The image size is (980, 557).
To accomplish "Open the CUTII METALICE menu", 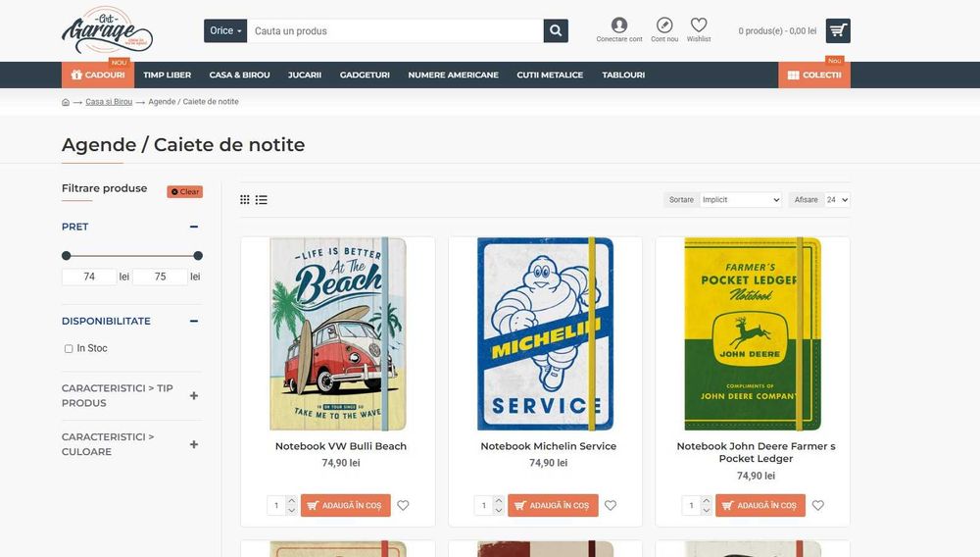I will coord(550,75).
